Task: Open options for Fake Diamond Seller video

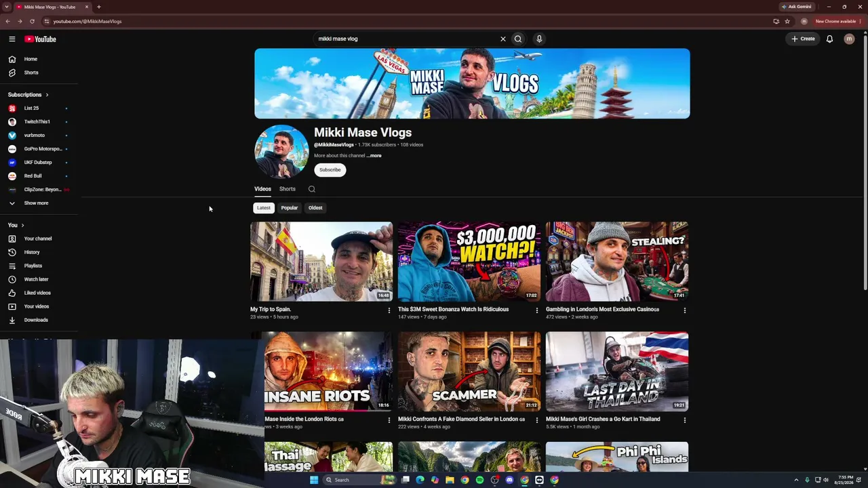Action: click(536, 420)
